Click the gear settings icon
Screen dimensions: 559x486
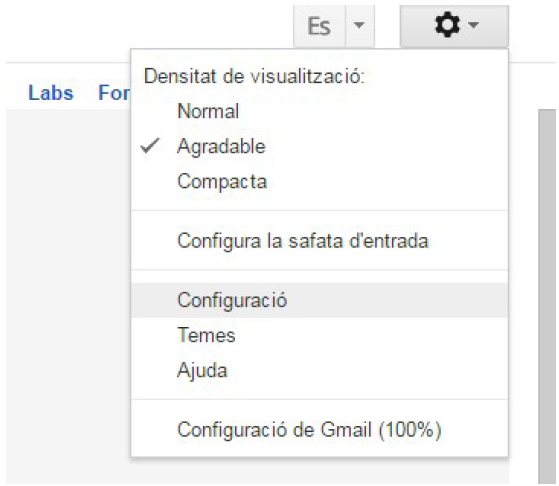point(447,25)
